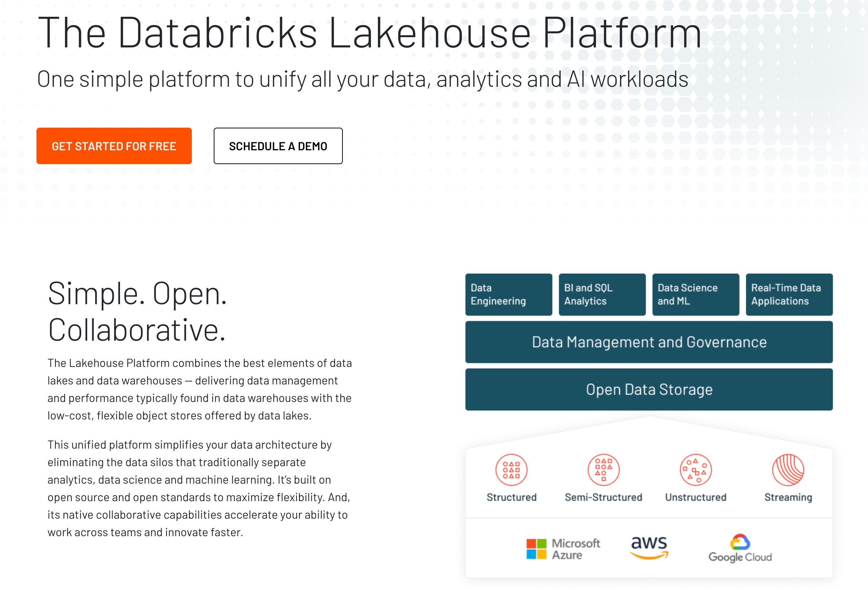The image size is (868, 596).
Task: Select the Data Science and ML tile
Action: [695, 294]
